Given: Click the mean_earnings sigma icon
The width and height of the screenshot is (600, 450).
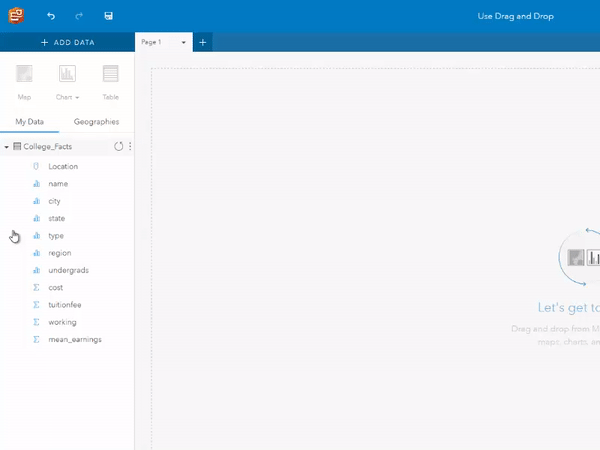Looking at the screenshot, I should 36,339.
